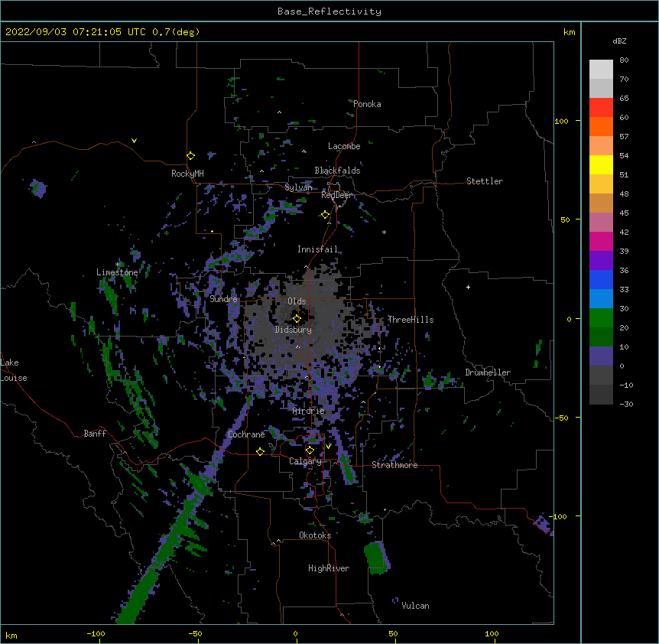
Task: Click the HighRiver town label
Action: click(329, 568)
